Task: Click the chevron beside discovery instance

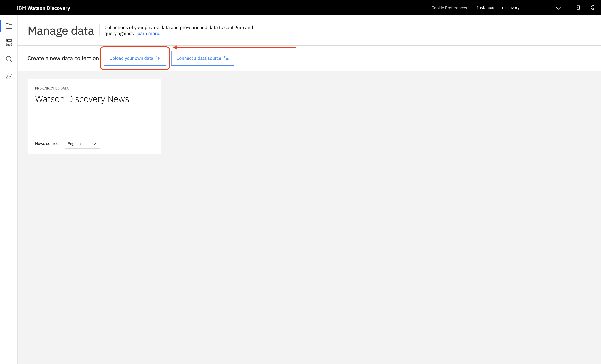Action: [558, 8]
